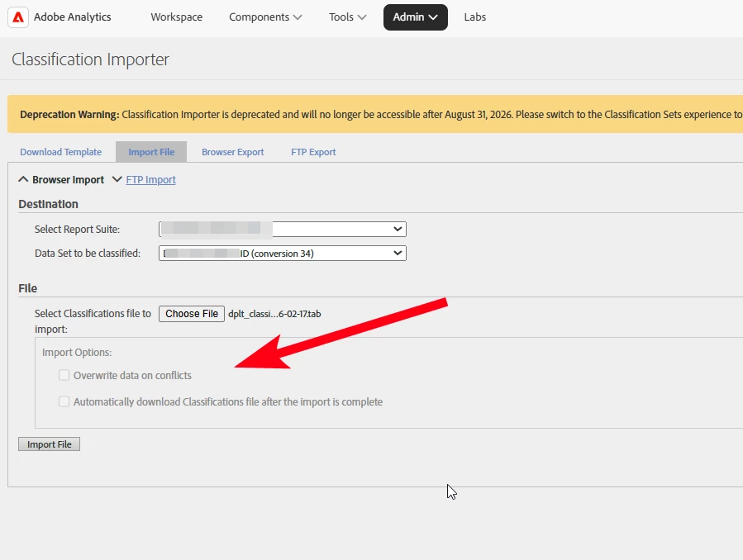This screenshot has height=560, width=743.
Task: Open the Components dropdown menu
Action: pos(265,17)
